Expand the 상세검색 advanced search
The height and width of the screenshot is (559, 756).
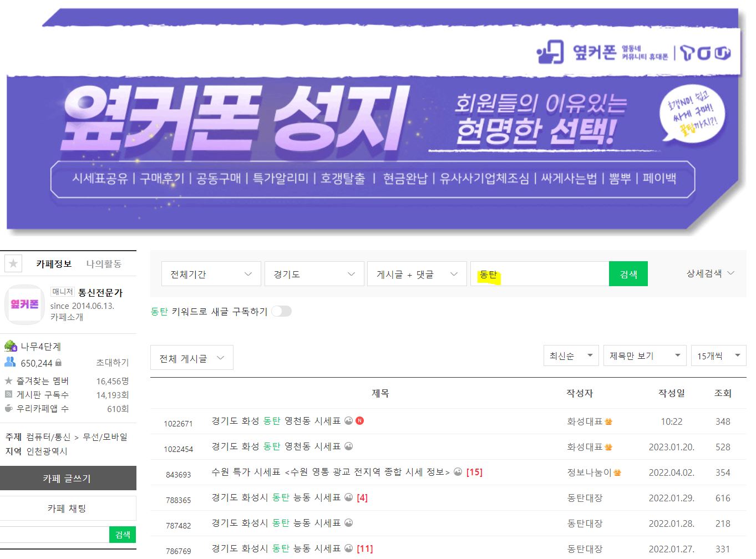tap(711, 273)
